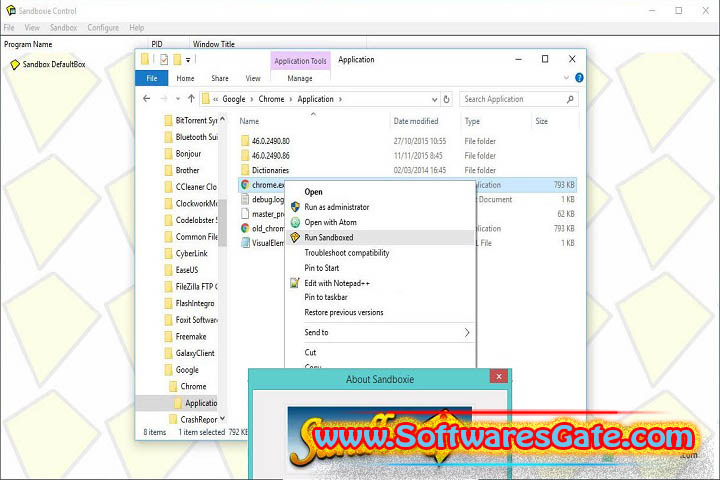Click the quick access properties checkmark icon
The image size is (720, 480).
click(164, 60)
